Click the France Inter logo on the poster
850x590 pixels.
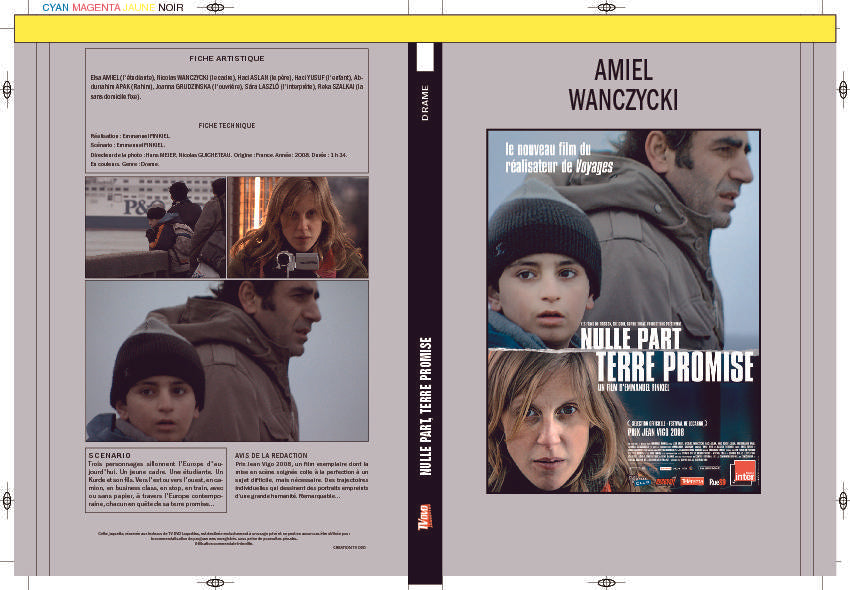pos(744,474)
